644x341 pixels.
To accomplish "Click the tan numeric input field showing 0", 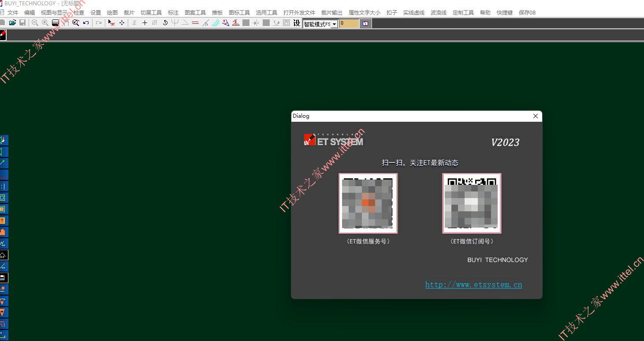I will tap(349, 24).
